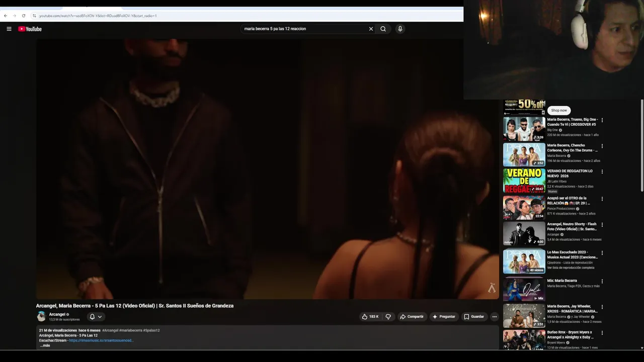This screenshot has height=362, width=644.
Task: Open Cuando Te Vi CROSSOVER #5 thumbnail
Action: click(x=524, y=129)
